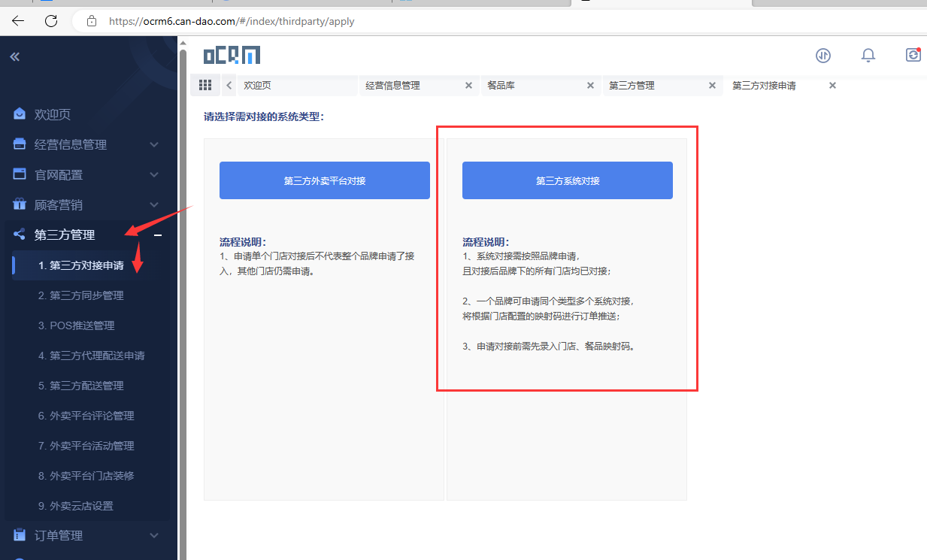Image resolution: width=927 pixels, height=560 pixels.
Task: Open the grid apps icon in tab bar
Action: pos(205,85)
